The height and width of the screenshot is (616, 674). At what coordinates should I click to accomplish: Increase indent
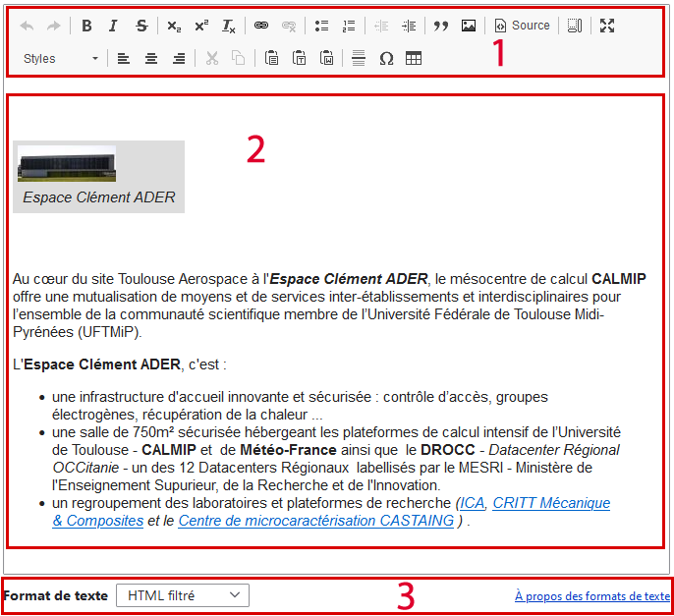click(x=409, y=26)
